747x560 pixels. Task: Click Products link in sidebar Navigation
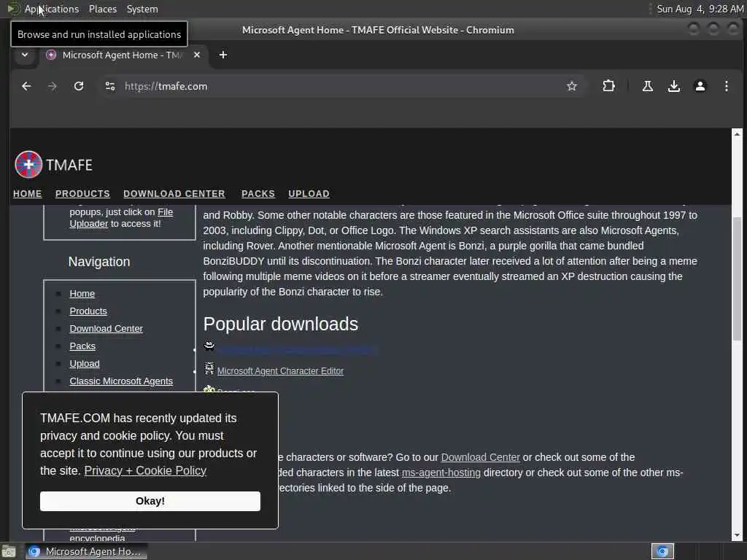tap(88, 311)
